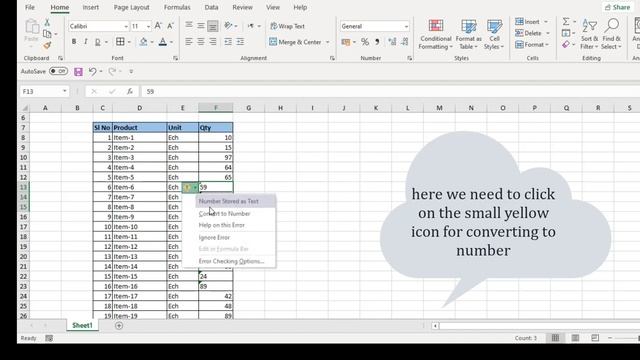The height and width of the screenshot is (360, 640).
Task: Open the font size dropdown
Action: 148,27
